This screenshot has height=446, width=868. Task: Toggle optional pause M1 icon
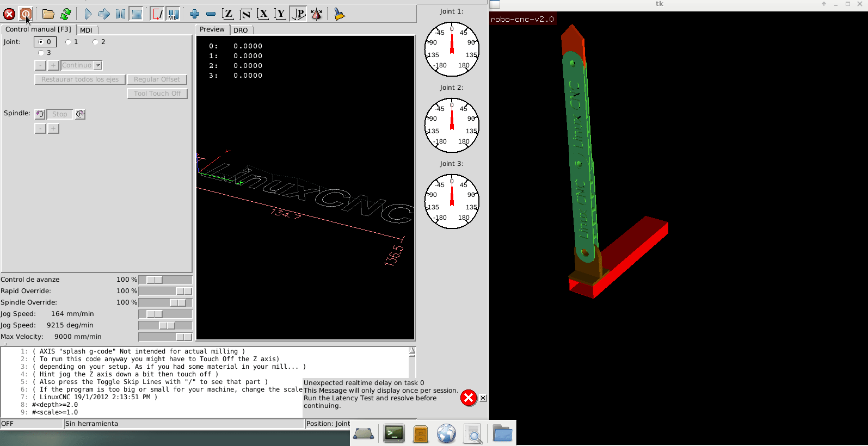pos(174,14)
